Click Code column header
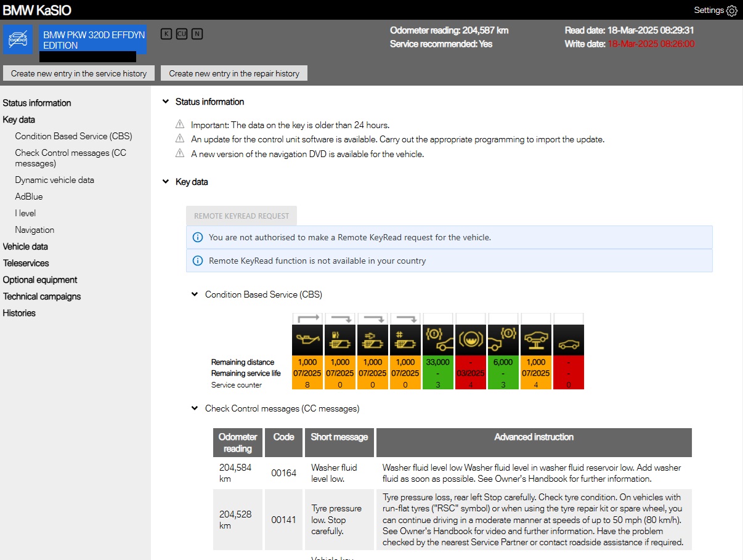743x560 pixels. (x=284, y=443)
